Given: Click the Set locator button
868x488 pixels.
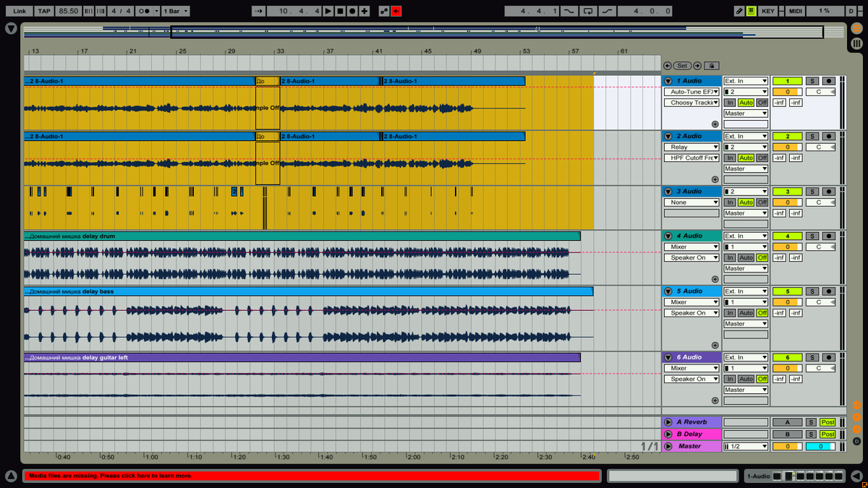Looking at the screenshot, I should point(682,66).
